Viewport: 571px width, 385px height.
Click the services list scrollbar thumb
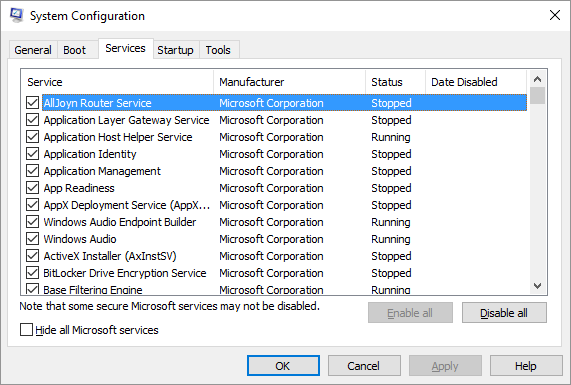[x=537, y=96]
